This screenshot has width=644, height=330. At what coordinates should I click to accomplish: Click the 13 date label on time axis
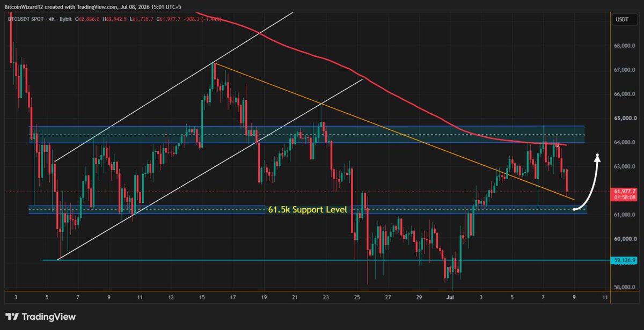(171, 297)
